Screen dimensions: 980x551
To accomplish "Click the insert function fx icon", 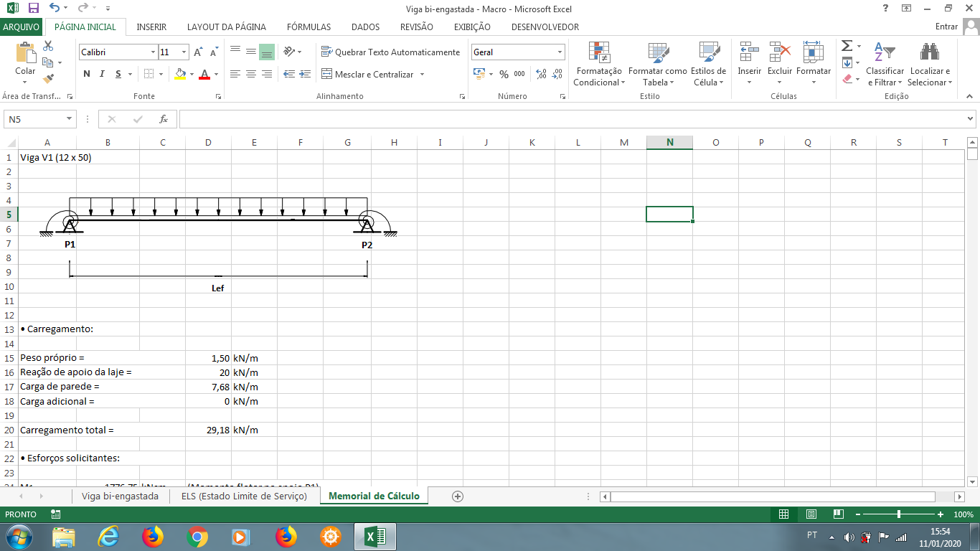I will tap(164, 119).
